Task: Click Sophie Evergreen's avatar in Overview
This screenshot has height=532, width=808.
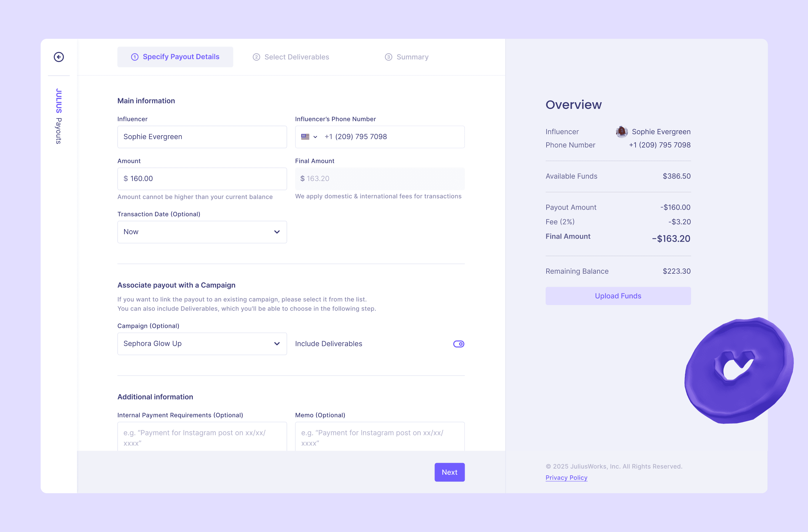Action: click(x=621, y=132)
